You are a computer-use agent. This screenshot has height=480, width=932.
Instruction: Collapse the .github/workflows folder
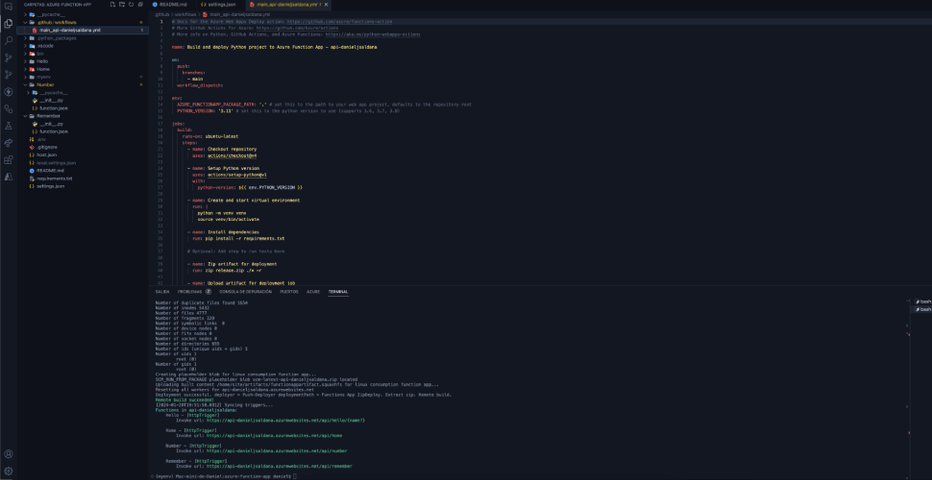pos(83,22)
